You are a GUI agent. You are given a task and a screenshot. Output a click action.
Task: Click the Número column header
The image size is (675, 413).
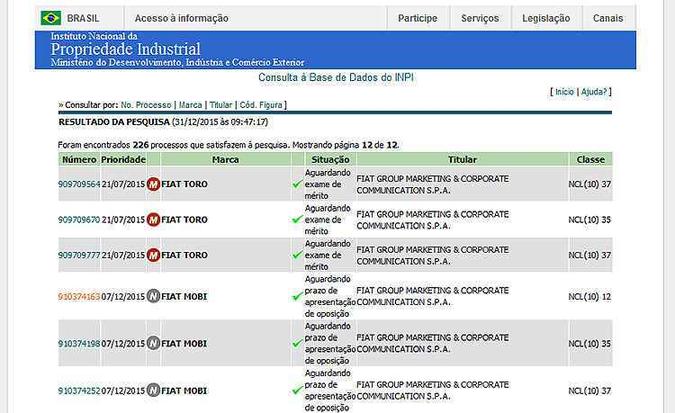pos(79,159)
